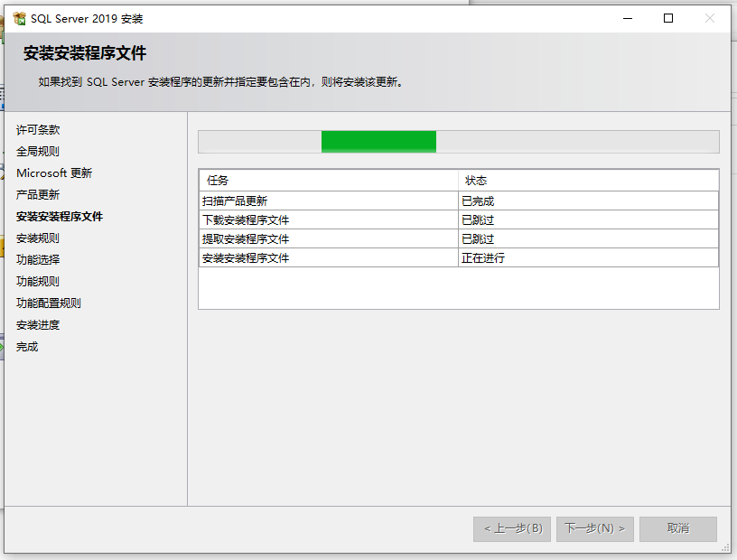Open the 功能选择 step
The width and height of the screenshot is (737, 560).
(x=38, y=259)
